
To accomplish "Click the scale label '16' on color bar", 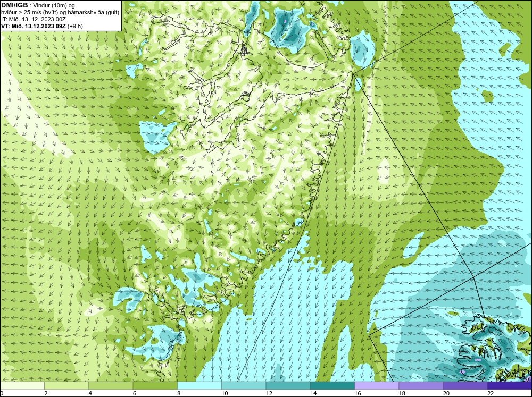I will [x=358, y=393].
